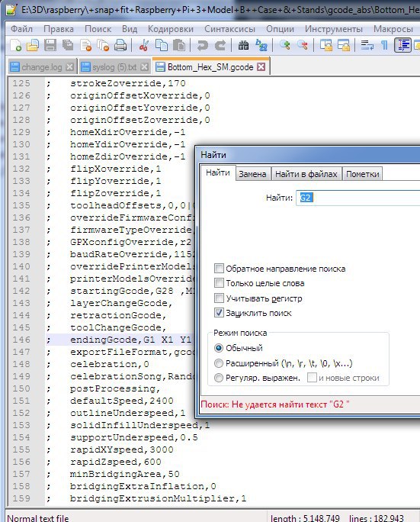Toggle the Word wrap toolbar icon
Screen dimensions: 420x522
tap(367, 45)
